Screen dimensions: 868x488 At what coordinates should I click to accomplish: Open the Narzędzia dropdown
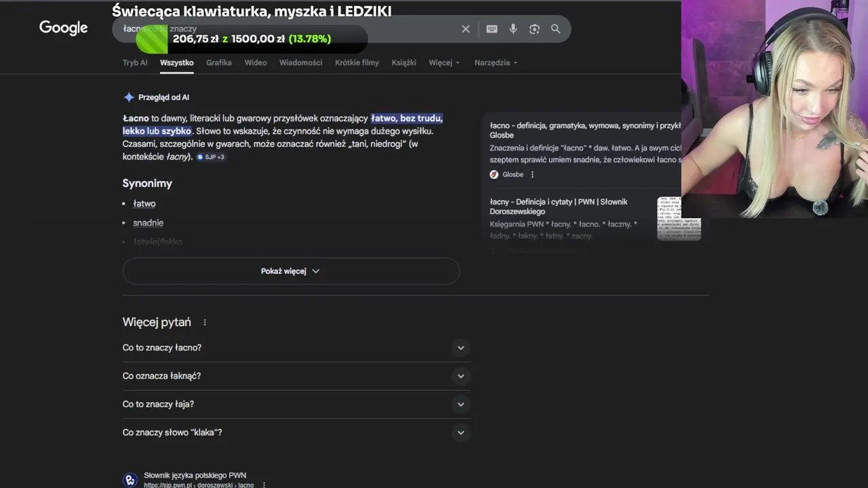tap(496, 62)
